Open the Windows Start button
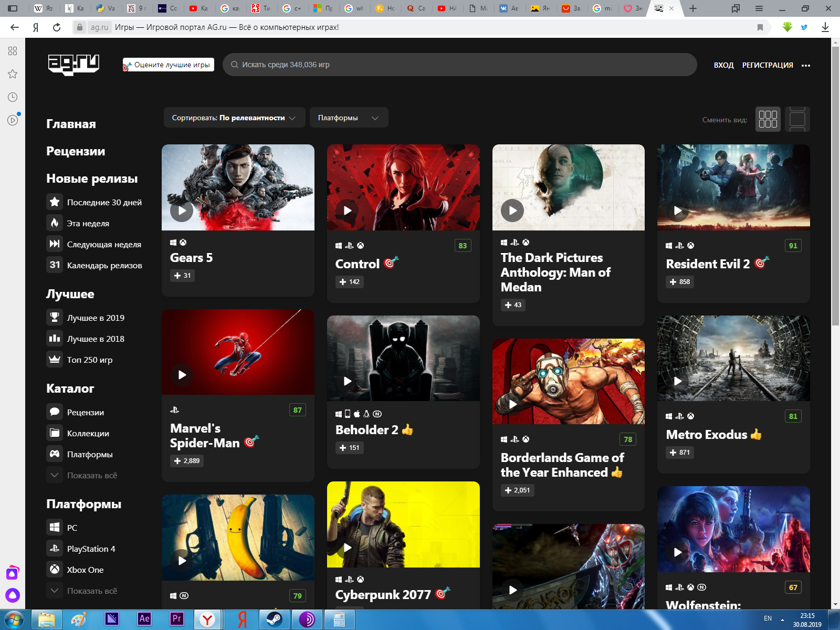The image size is (840, 630). pos(13,619)
